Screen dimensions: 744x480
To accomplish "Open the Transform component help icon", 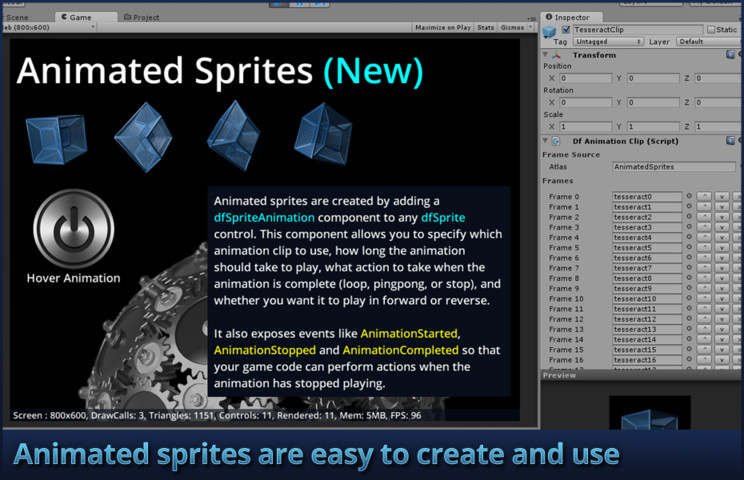I will coord(730,55).
